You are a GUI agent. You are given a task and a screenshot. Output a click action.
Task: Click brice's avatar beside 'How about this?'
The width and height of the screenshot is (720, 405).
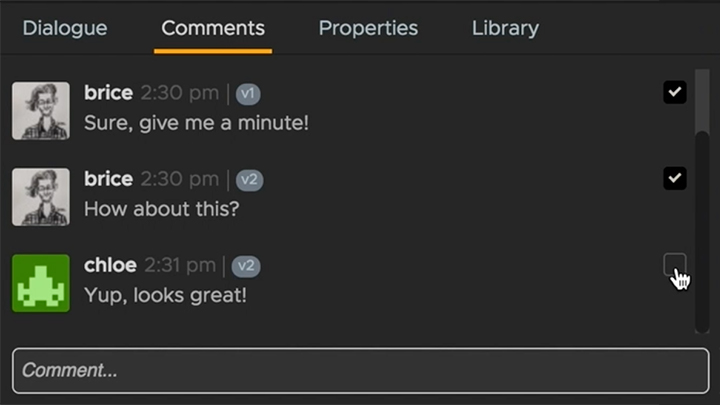tap(41, 196)
